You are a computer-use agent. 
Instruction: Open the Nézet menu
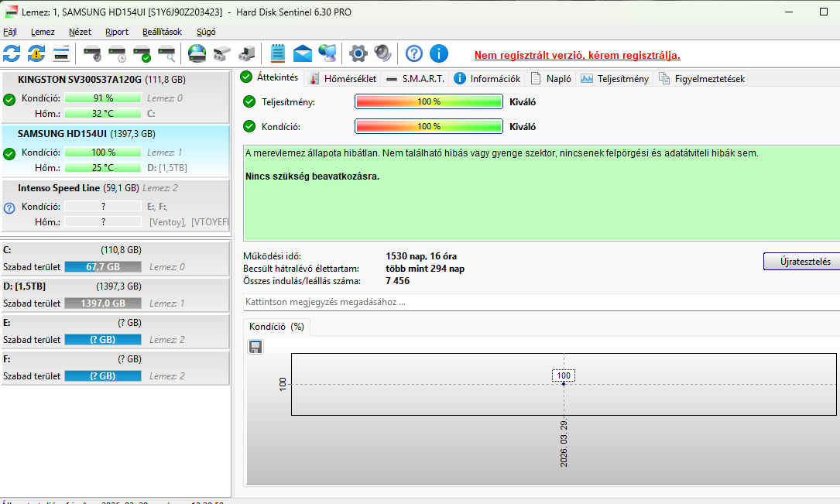pyautogui.click(x=80, y=32)
